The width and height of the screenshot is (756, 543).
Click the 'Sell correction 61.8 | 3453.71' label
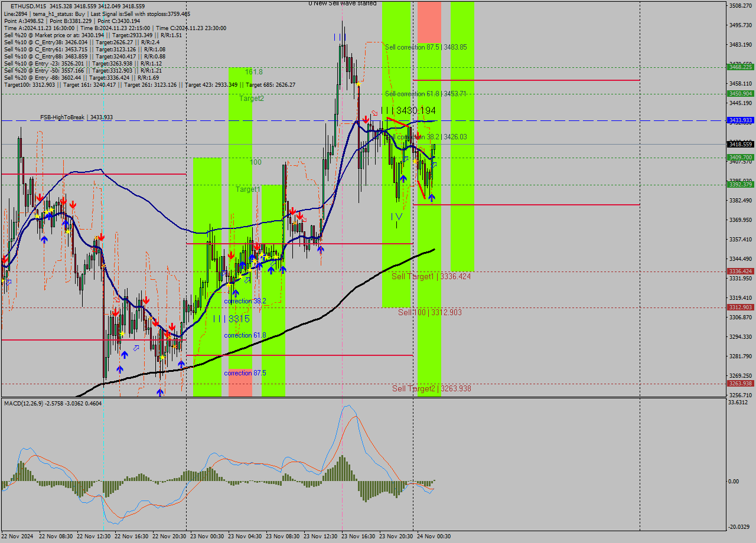pyautogui.click(x=425, y=94)
